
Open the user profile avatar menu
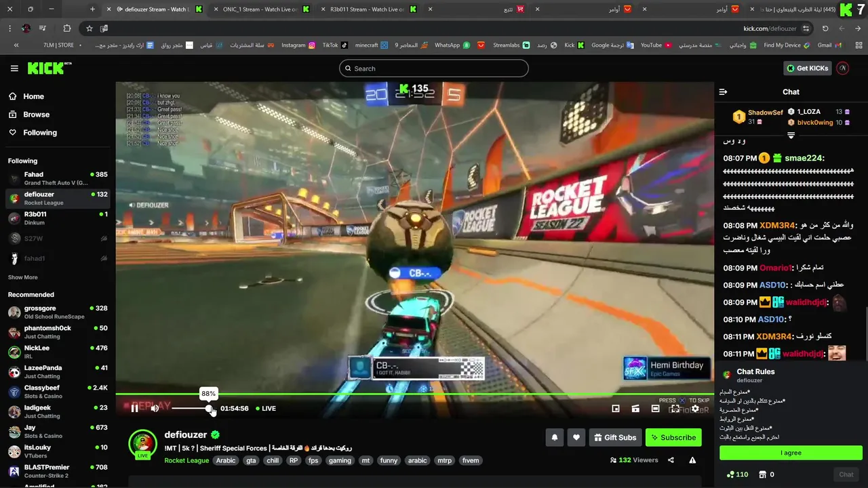(x=843, y=68)
